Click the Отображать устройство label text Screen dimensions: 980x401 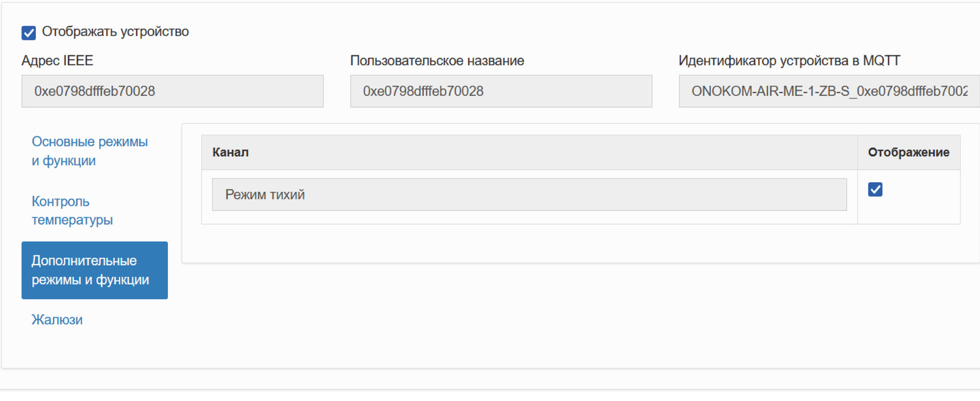point(115,31)
